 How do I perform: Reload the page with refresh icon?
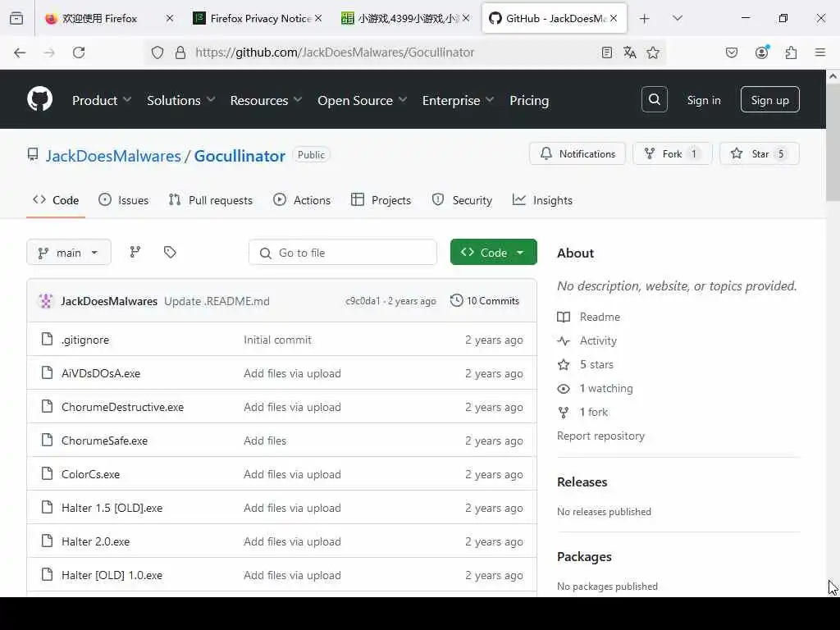click(x=79, y=52)
